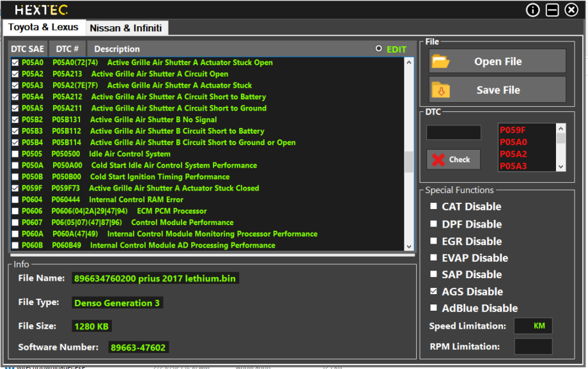Select P05A2 in the red DTC list
The image size is (588, 369).
pos(513,154)
